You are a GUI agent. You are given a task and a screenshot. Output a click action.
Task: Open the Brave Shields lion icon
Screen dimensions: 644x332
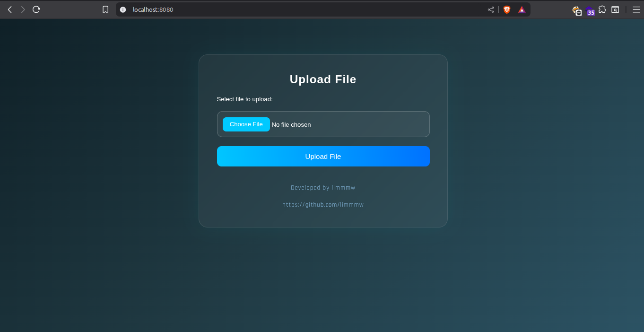[507, 9]
